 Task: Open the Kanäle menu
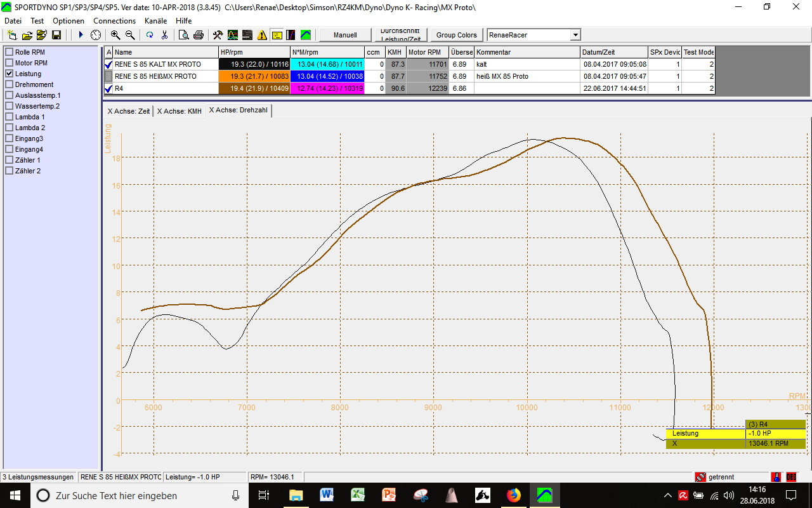[x=155, y=21]
